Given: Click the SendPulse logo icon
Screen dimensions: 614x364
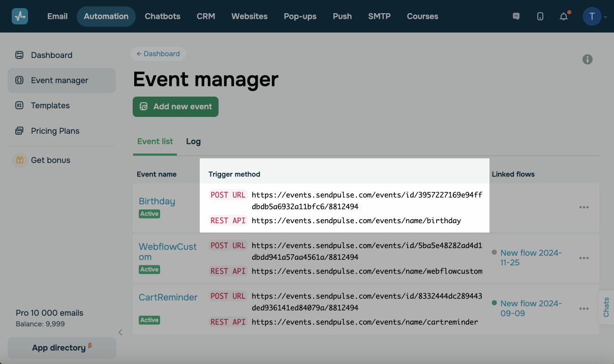Looking at the screenshot, I should (20, 16).
